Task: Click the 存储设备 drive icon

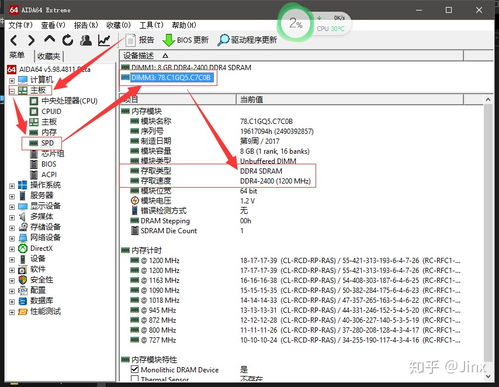Action: point(23,227)
